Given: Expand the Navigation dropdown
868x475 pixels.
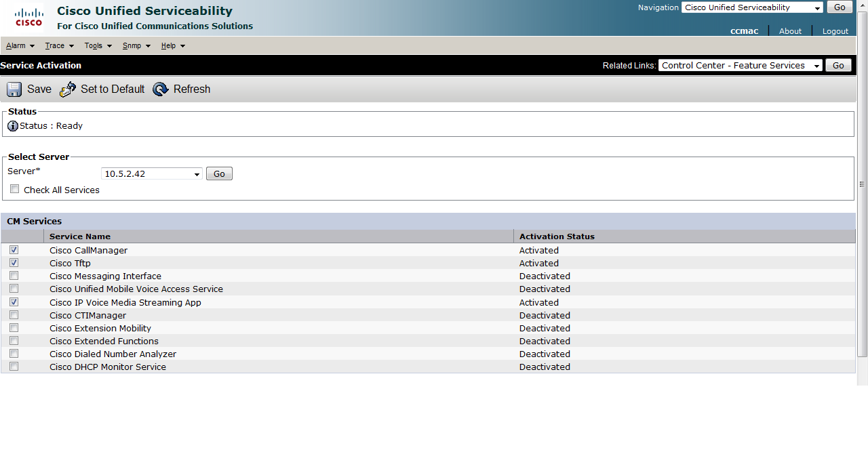Looking at the screenshot, I should pyautogui.click(x=752, y=7).
